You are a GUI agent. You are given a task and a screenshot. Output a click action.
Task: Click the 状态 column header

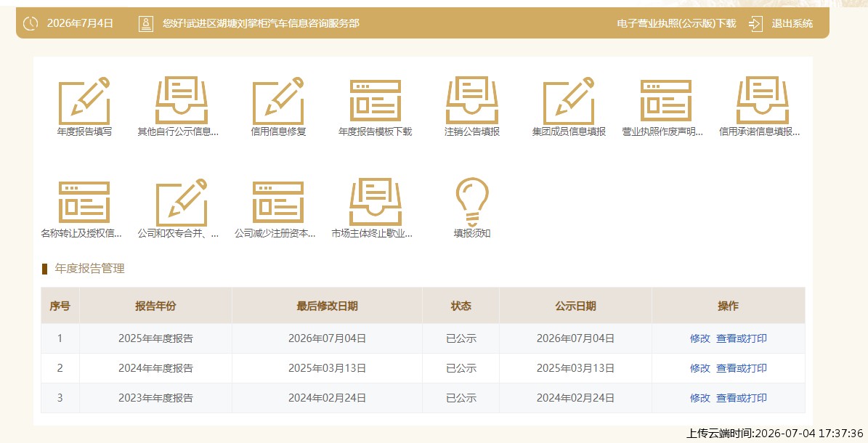[x=461, y=306]
